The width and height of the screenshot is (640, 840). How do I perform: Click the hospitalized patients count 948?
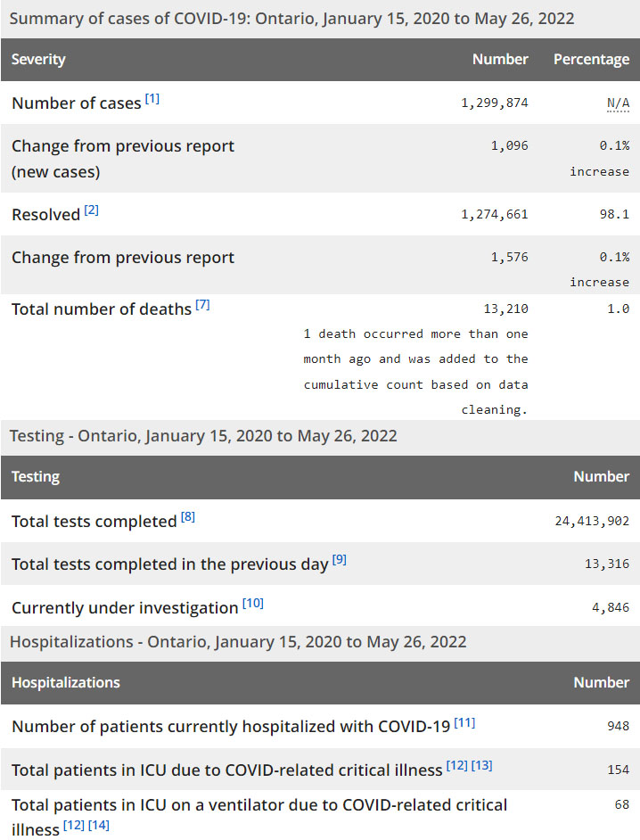618,727
